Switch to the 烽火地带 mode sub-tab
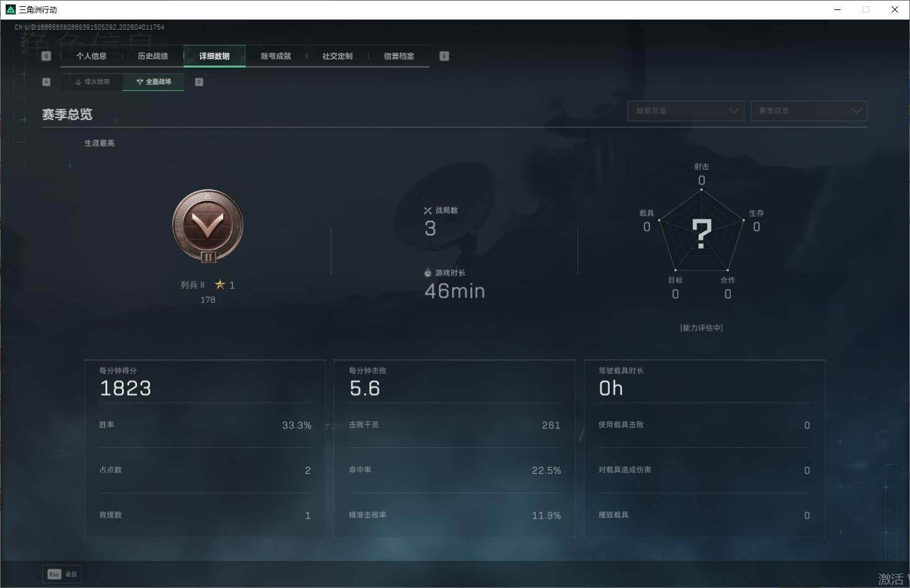 point(92,82)
